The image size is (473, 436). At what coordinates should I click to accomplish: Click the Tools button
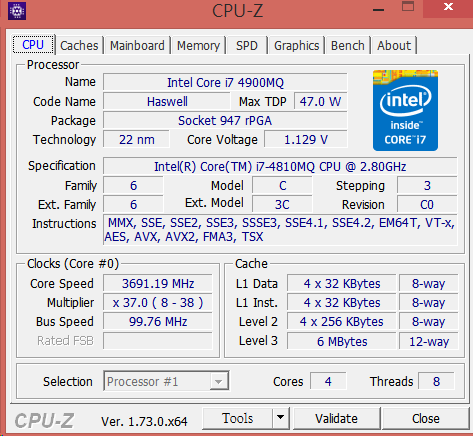click(238, 418)
